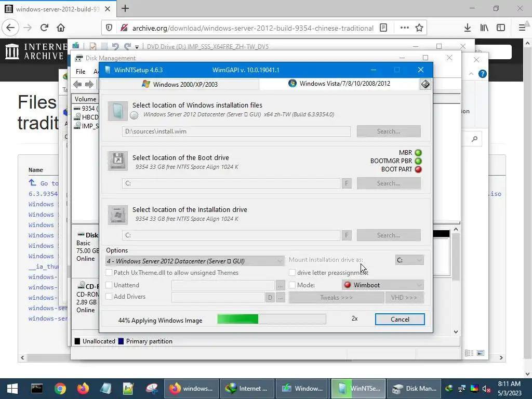Open Windows edition dropdown

click(195, 261)
